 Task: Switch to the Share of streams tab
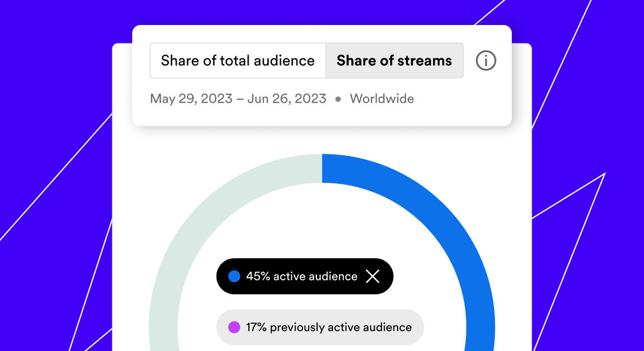(x=394, y=61)
